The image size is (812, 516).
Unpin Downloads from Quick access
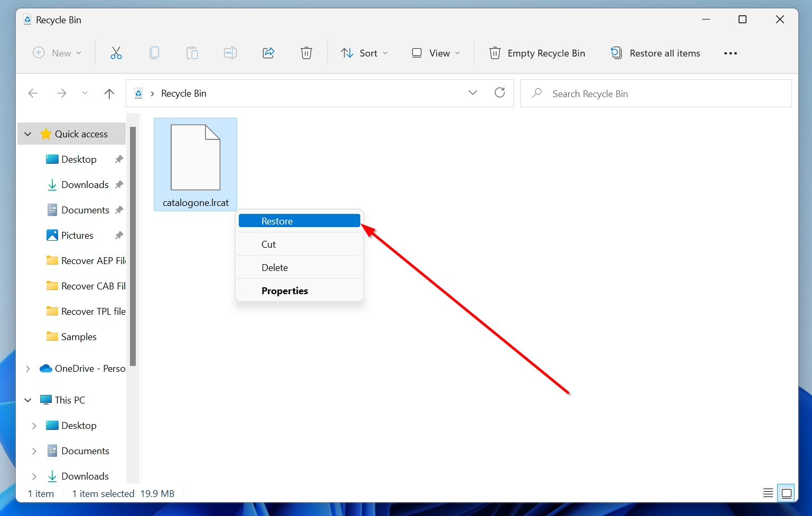tap(119, 184)
